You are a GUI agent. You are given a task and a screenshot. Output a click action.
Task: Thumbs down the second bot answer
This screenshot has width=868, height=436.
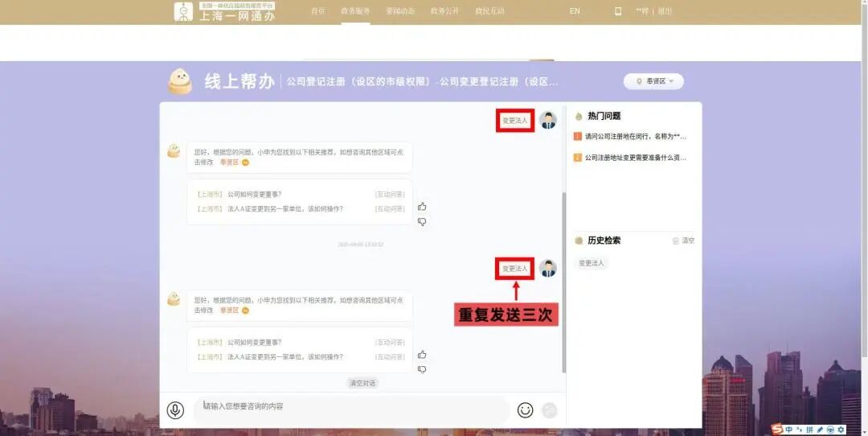click(422, 370)
